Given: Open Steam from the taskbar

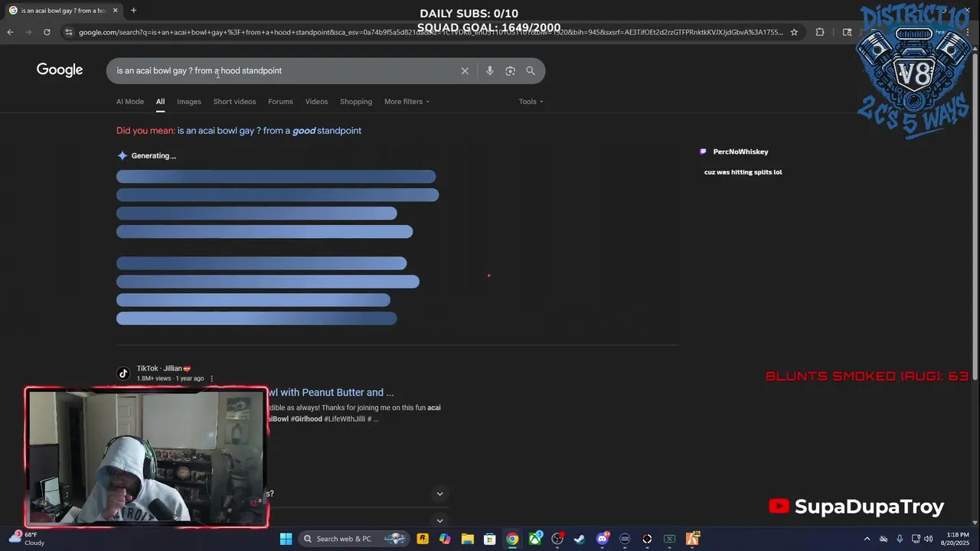Looking at the screenshot, I should click(x=580, y=539).
